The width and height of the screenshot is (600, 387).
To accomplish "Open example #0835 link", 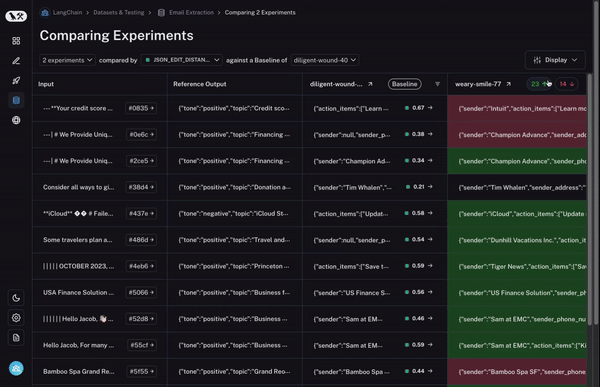I will [x=141, y=108].
